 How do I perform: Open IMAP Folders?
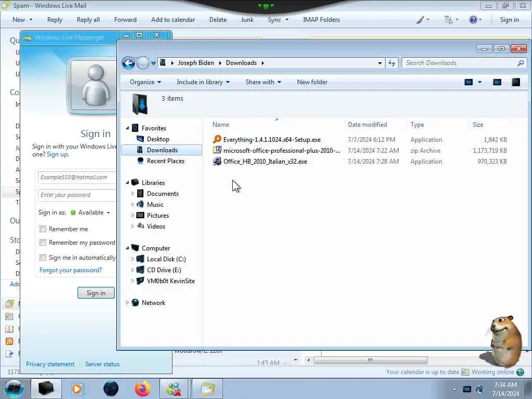pyautogui.click(x=321, y=20)
